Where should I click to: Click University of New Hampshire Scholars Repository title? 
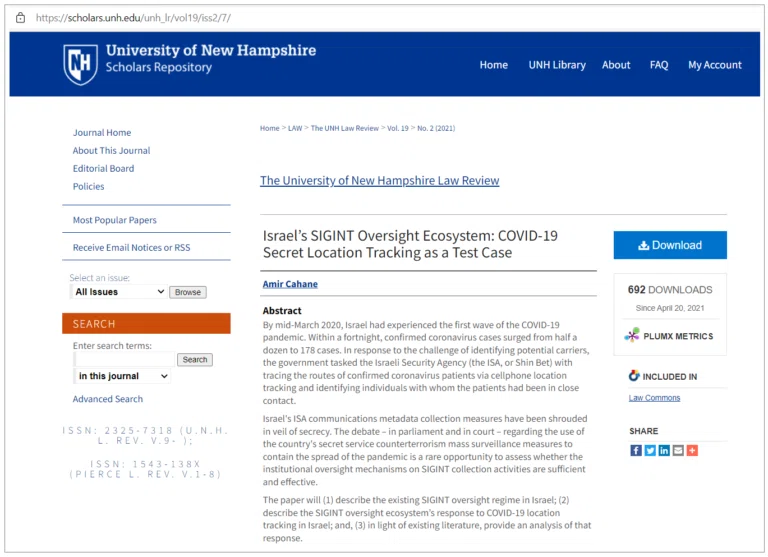click(x=211, y=59)
